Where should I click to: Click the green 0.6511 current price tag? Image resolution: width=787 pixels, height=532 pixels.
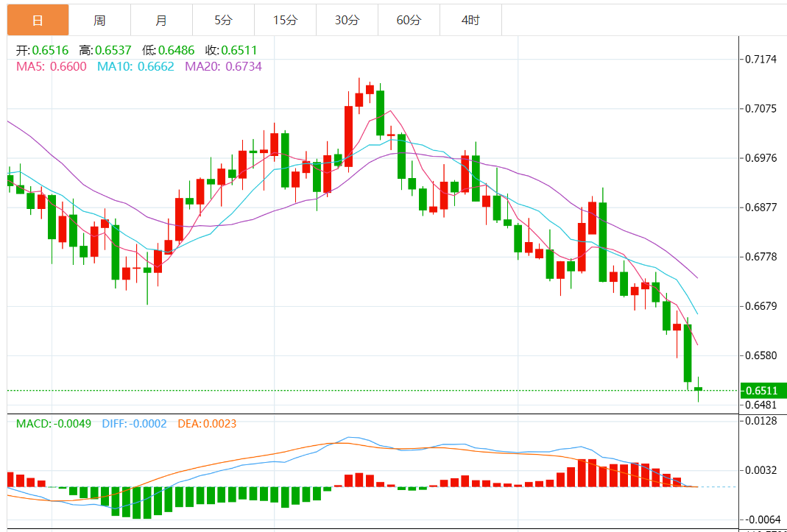point(763,391)
